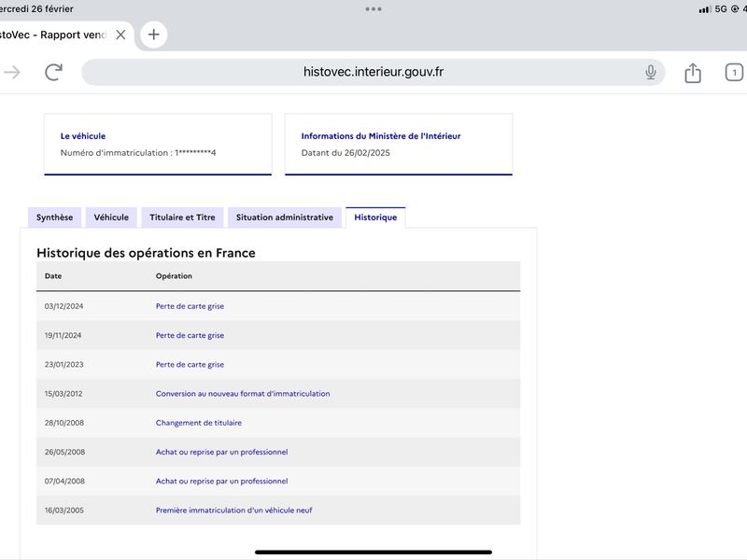Click Conversion au nouveau format d'immatriculation

pyautogui.click(x=243, y=394)
